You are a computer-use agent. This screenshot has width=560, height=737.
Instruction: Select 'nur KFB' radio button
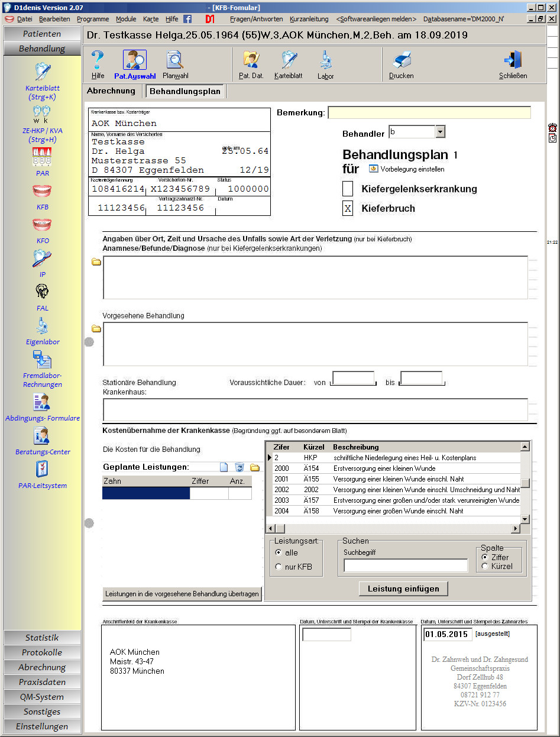tap(279, 567)
